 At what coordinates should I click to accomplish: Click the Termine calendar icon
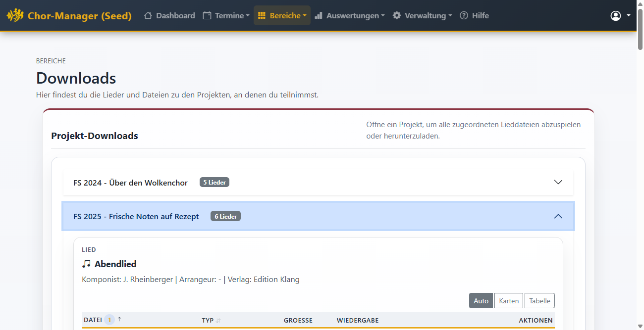pyautogui.click(x=207, y=15)
